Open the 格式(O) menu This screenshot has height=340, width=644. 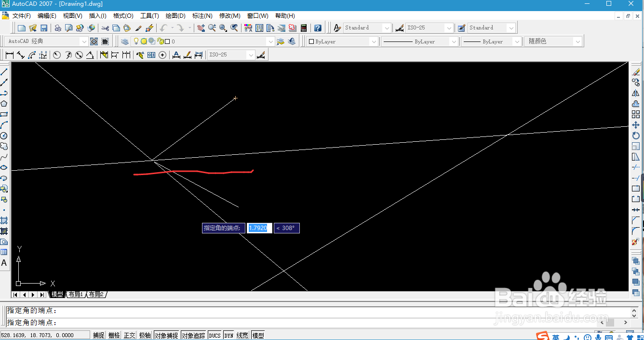point(123,16)
